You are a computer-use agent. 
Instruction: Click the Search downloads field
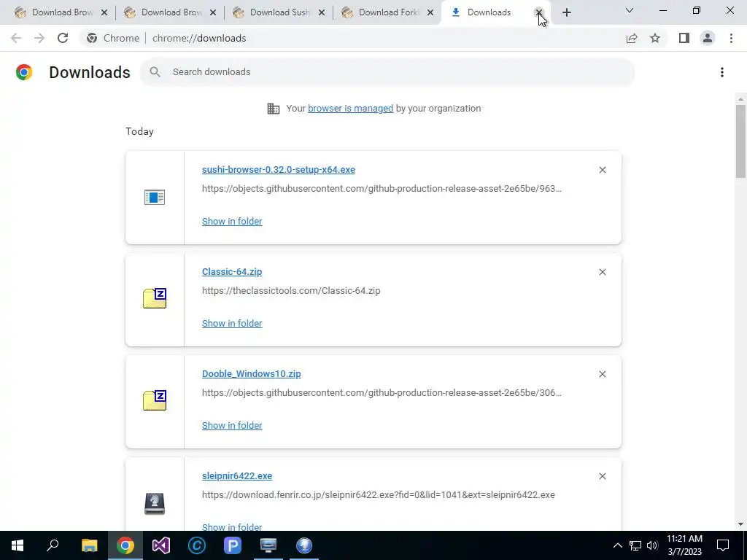pyautogui.click(x=387, y=72)
